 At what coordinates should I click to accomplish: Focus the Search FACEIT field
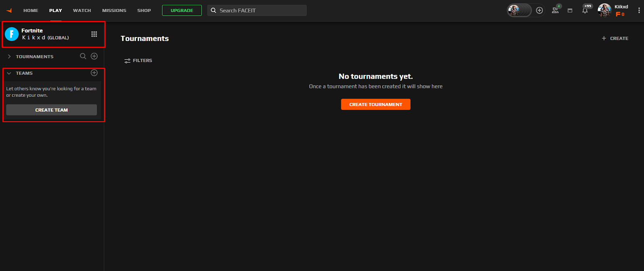tap(257, 10)
